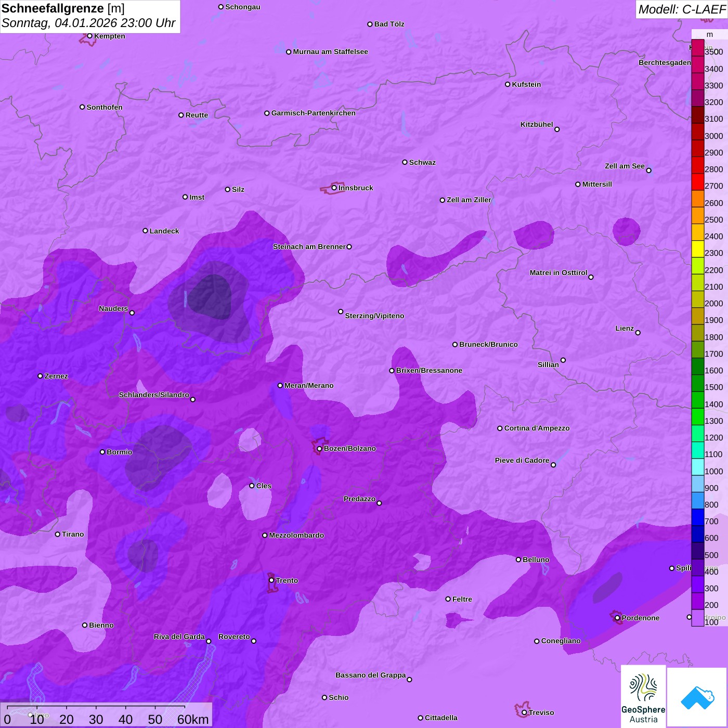This screenshot has width=728, height=728.
Task: Click the Rovereto label
Action: pyautogui.click(x=234, y=636)
